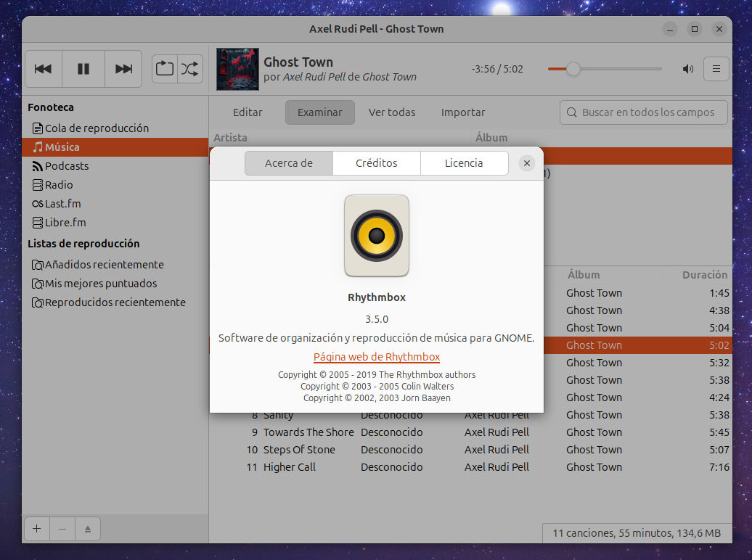The height and width of the screenshot is (560, 752).
Task: Open the Mis mejores puntuados playlist
Action: click(115, 284)
